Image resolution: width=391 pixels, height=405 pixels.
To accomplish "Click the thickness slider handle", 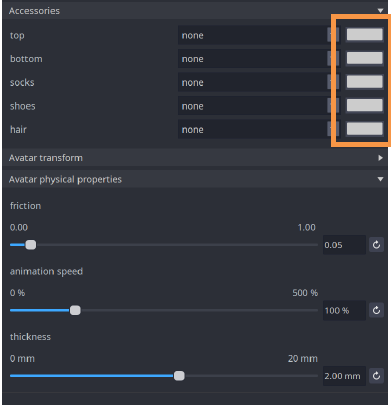I will pyautogui.click(x=179, y=376).
